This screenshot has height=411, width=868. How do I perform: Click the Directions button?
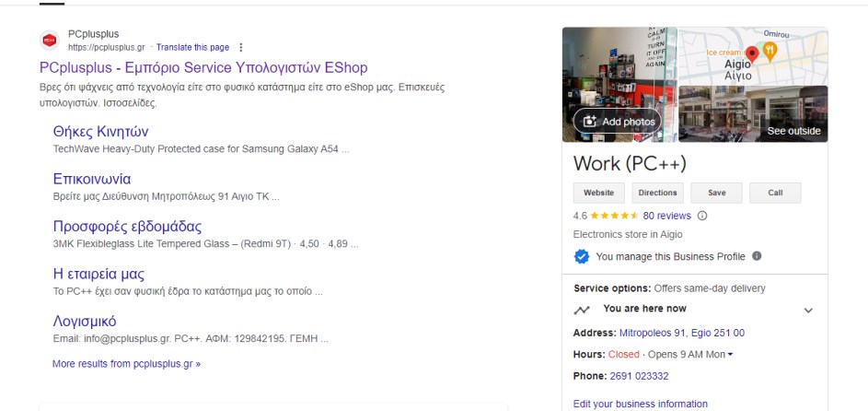coord(657,193)
